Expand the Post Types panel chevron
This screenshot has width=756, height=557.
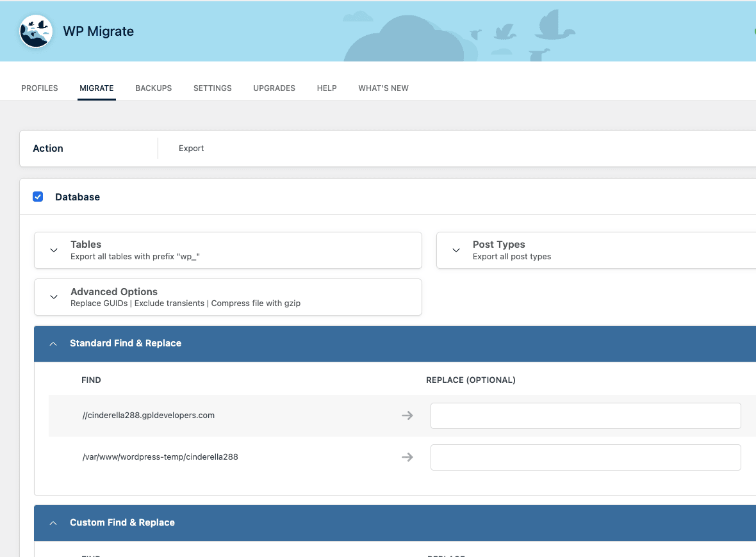click(x=456, y=250)
